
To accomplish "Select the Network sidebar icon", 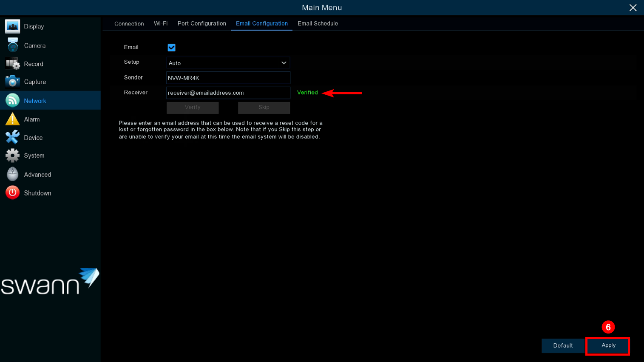I will (12, 101).
